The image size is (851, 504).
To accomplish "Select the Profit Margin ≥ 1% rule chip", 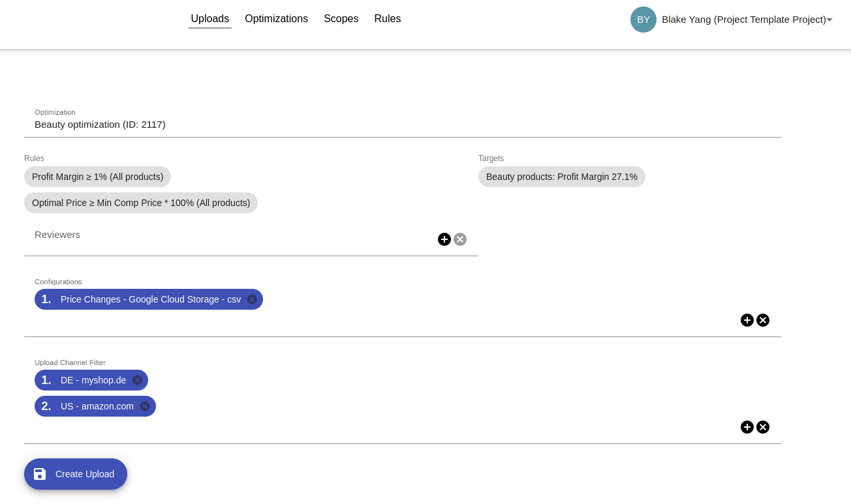I will 98,177.
